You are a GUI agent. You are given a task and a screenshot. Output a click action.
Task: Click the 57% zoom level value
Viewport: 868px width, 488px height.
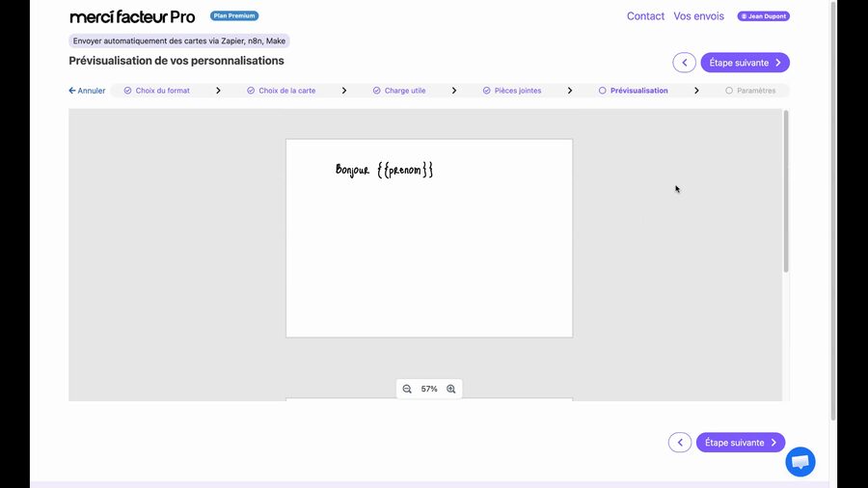coord(429,389)
